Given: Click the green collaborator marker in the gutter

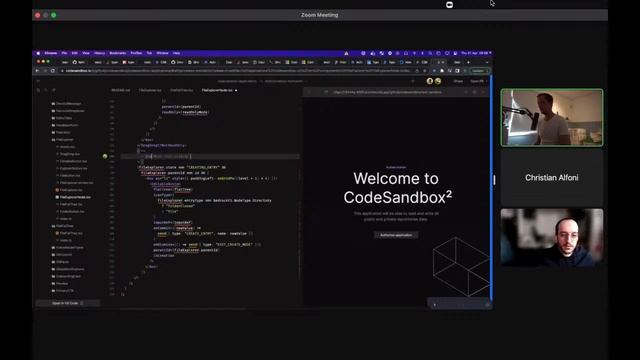Looking at the screenshot, I should tap(105, 156).
